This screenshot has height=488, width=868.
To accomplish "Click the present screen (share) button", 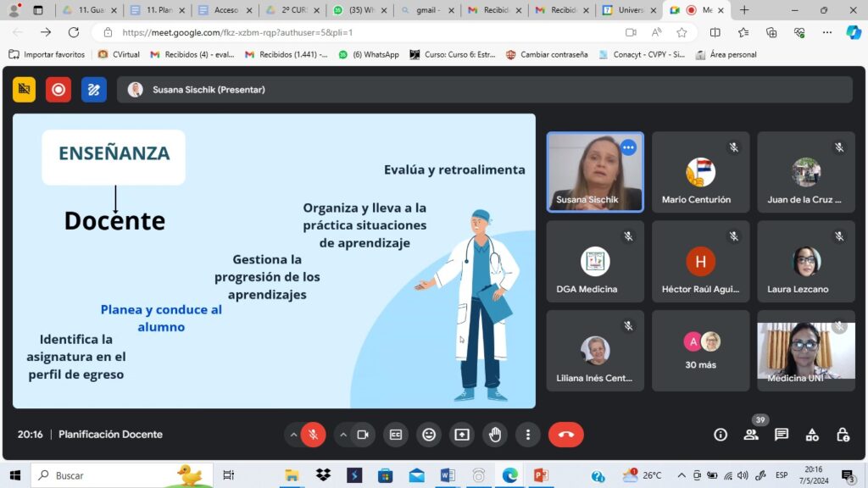I will point(462,435).
